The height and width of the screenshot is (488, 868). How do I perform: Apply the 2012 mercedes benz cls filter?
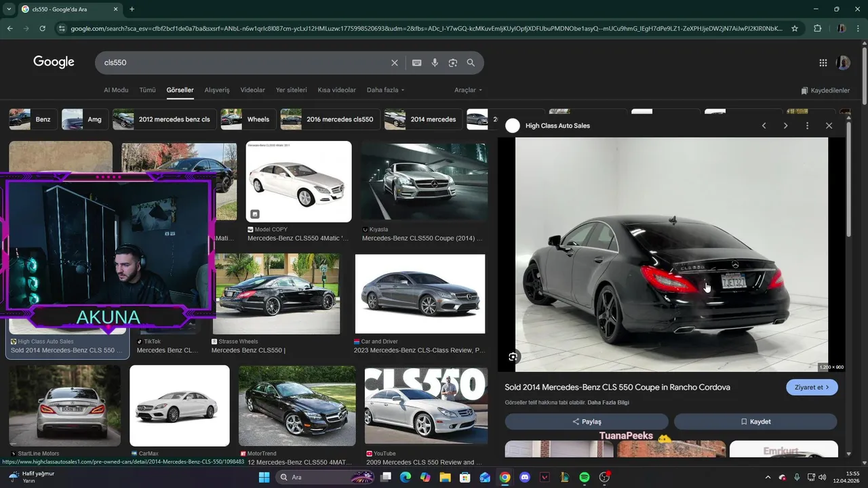pyautogui.click(x=165, y=119)
